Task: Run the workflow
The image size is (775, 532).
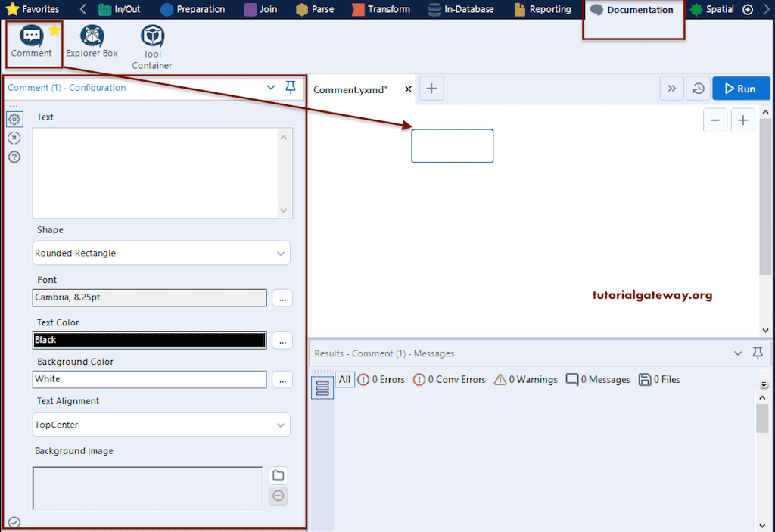Action: (x=741, y=88)
